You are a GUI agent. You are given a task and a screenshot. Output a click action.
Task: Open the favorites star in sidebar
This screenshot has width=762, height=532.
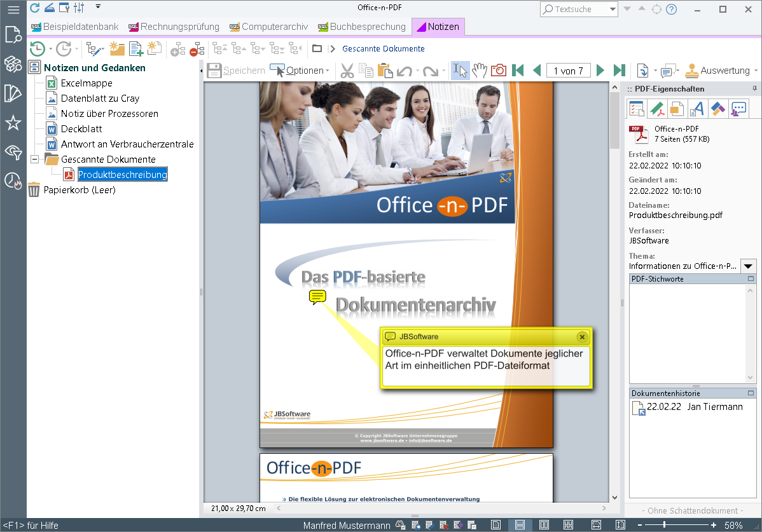(13, 123)
